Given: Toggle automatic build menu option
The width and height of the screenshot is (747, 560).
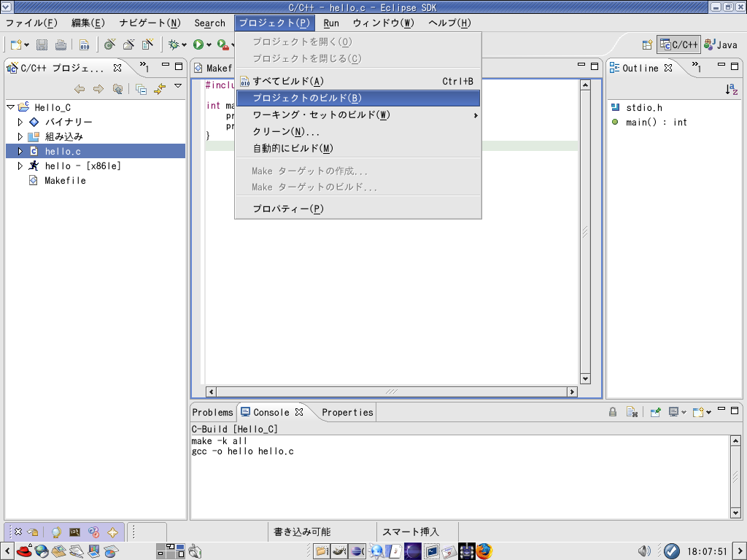Looking at the screenshot, I should 293,149.
